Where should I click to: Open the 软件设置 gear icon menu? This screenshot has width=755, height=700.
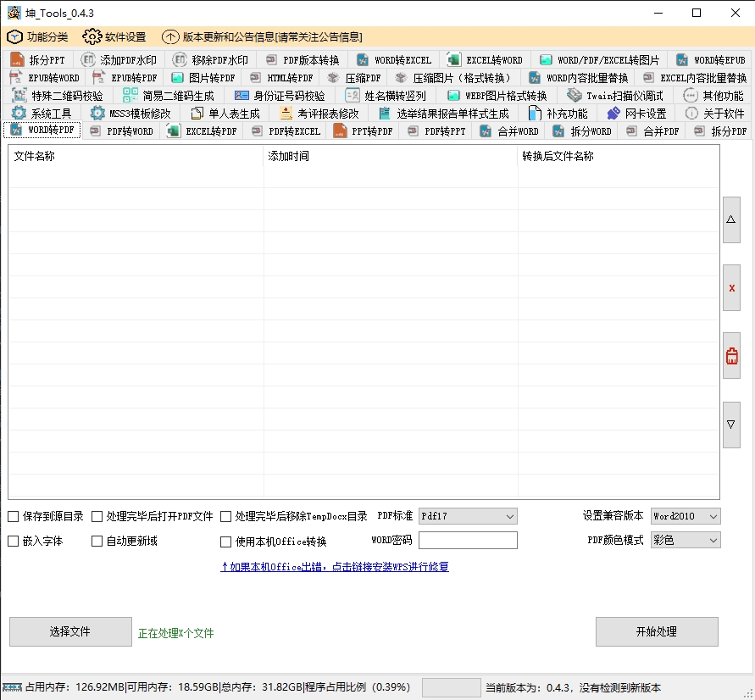coord(114,37)
